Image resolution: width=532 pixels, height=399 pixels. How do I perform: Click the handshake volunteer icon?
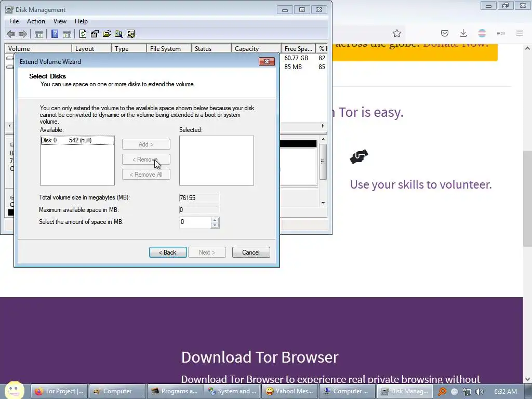359,156
